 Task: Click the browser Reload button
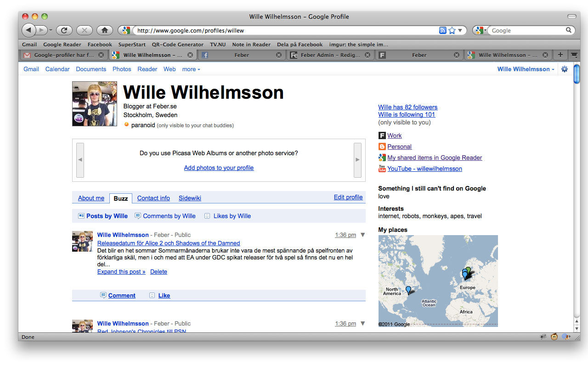point(64,30)
